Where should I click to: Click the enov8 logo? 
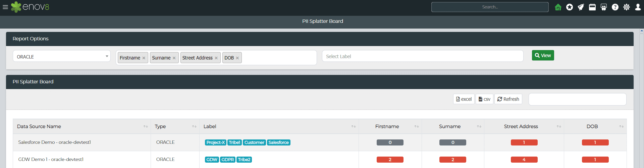pyautogui.click(x=30, y=7)
